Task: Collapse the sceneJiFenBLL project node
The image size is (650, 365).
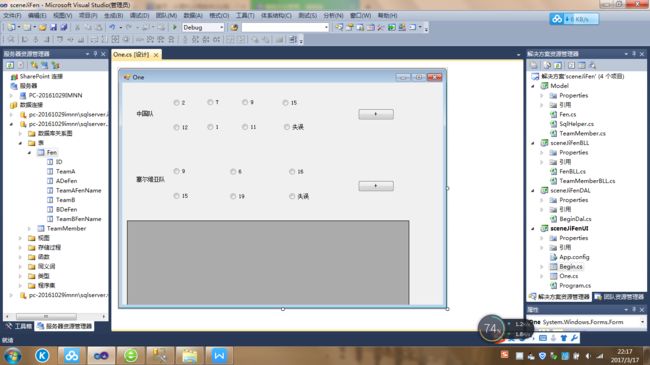Action: pos(533,143)
